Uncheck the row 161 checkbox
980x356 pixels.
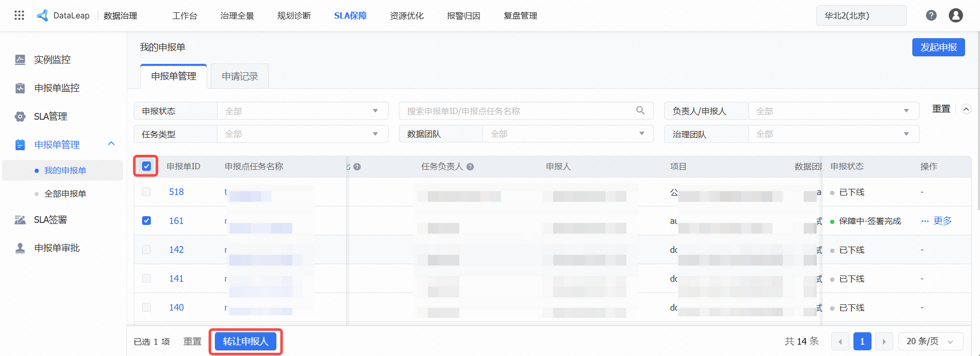pos(146,221)
